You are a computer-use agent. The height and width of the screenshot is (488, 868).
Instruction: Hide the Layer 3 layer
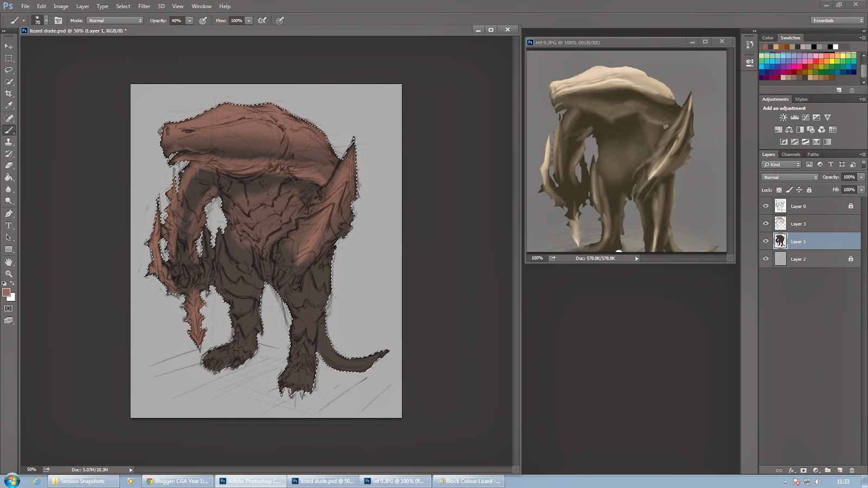765,223
